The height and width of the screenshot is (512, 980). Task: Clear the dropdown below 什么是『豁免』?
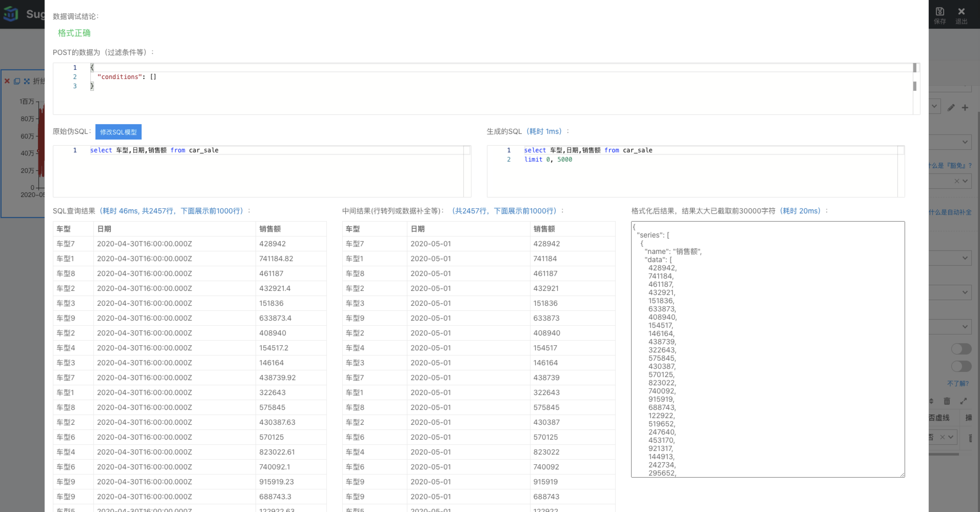coord(957,181)
